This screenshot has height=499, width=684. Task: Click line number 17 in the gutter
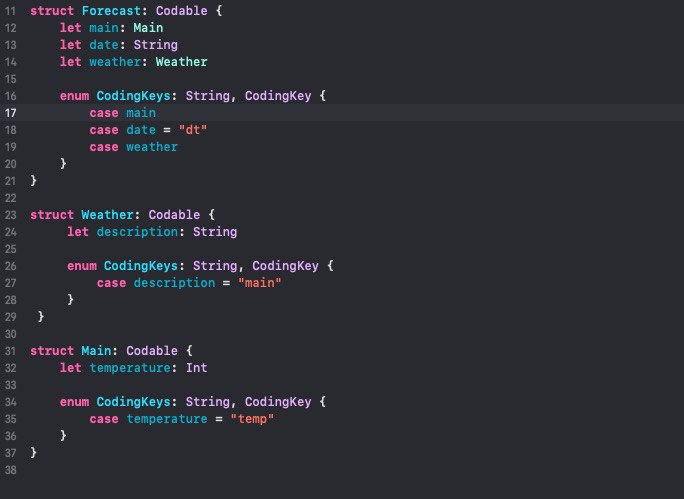click(10, 113)
